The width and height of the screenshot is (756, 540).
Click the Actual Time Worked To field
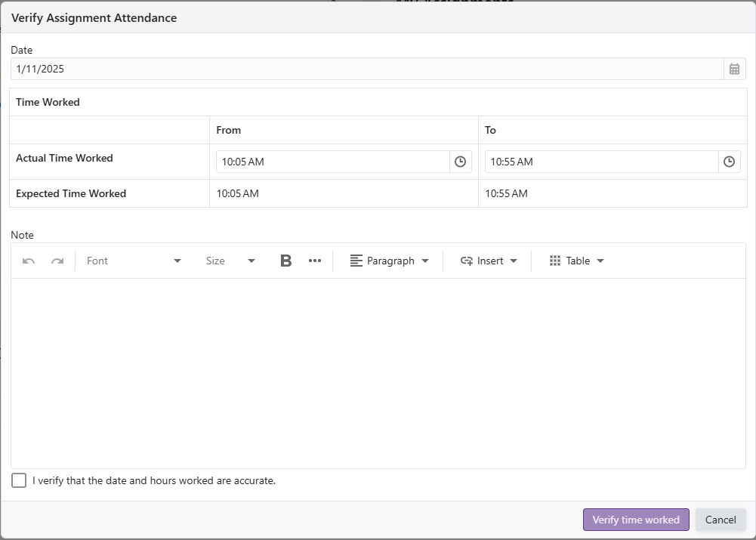(x=600, y=162)
